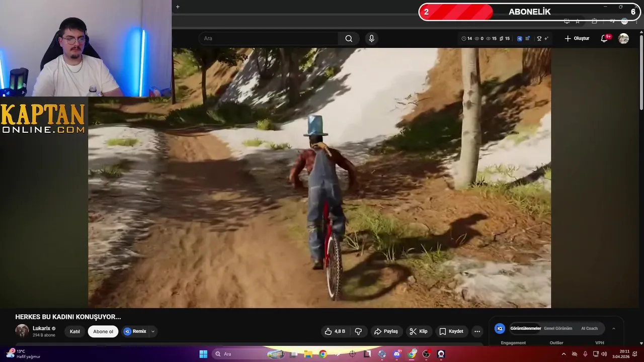Screen dimensions: 644x362
Task: Click the Outlier column label
Action: coord(556,343)
